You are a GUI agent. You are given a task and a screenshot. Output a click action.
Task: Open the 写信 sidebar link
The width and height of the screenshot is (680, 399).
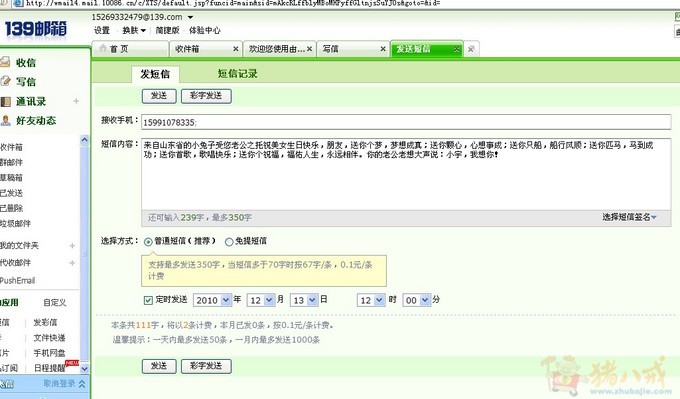pos(26,82)
